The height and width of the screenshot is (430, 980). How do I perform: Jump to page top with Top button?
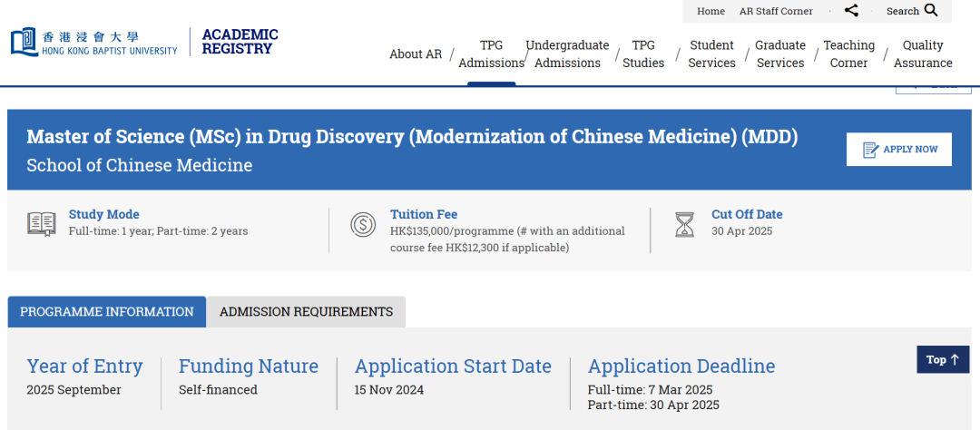click(x=942, y=359)
